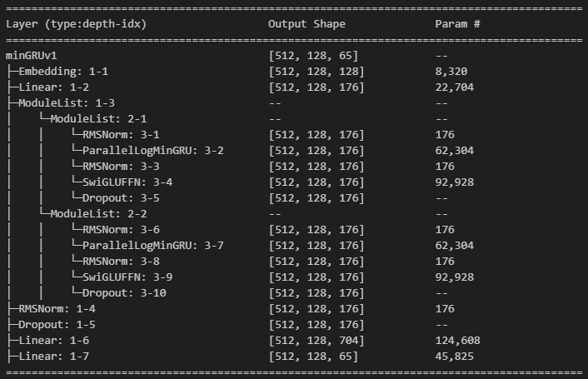
Task: Click the 124,608 parameter count
Action: [x=457, y=341]
